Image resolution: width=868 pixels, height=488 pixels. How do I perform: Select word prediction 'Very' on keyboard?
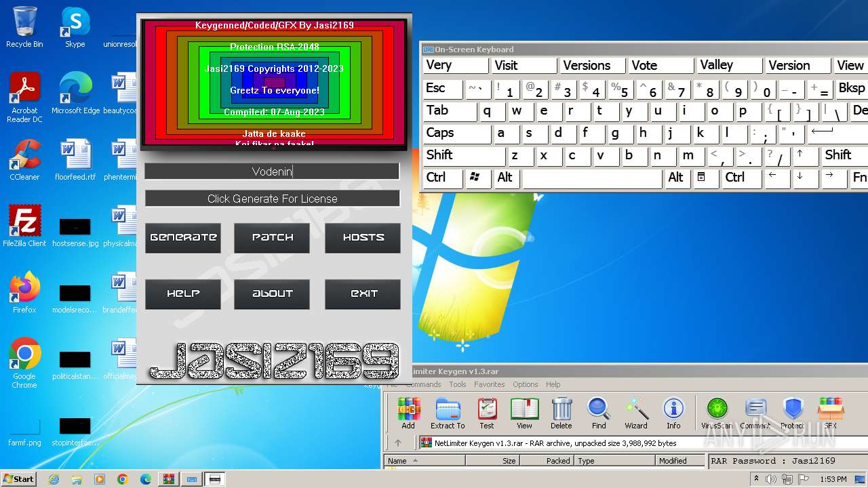pyautogui.click(x=456, y=66)
